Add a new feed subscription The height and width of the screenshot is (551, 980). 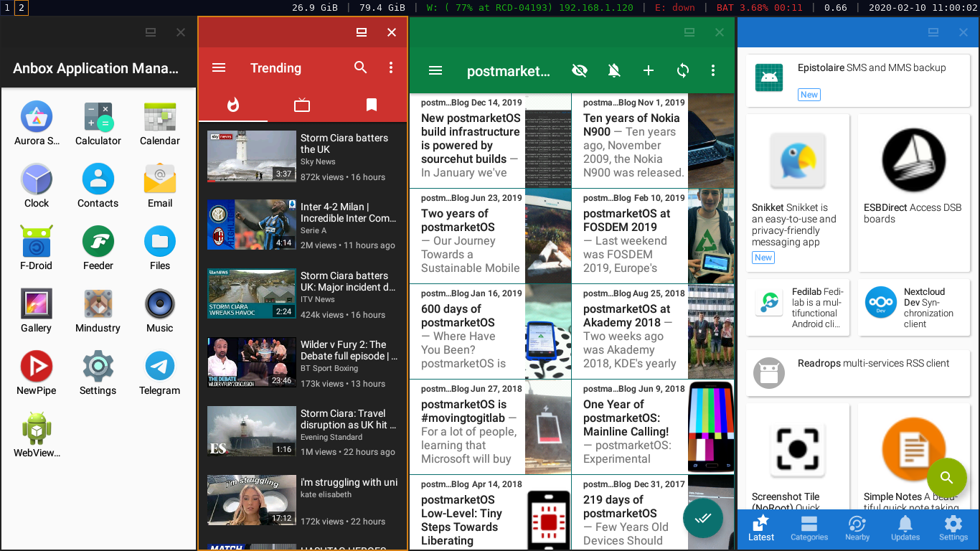[x=649, y=70]
